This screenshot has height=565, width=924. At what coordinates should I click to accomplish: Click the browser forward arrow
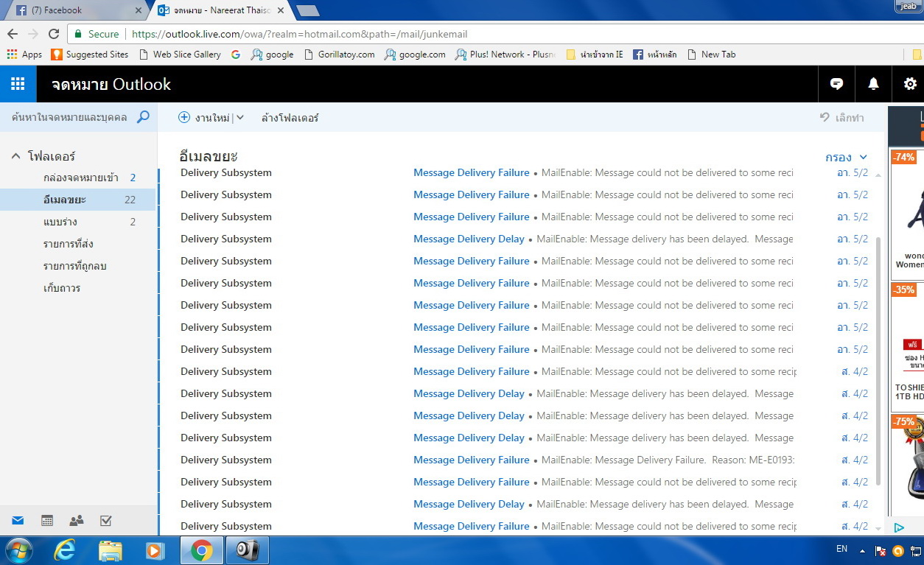pos(33,34)
